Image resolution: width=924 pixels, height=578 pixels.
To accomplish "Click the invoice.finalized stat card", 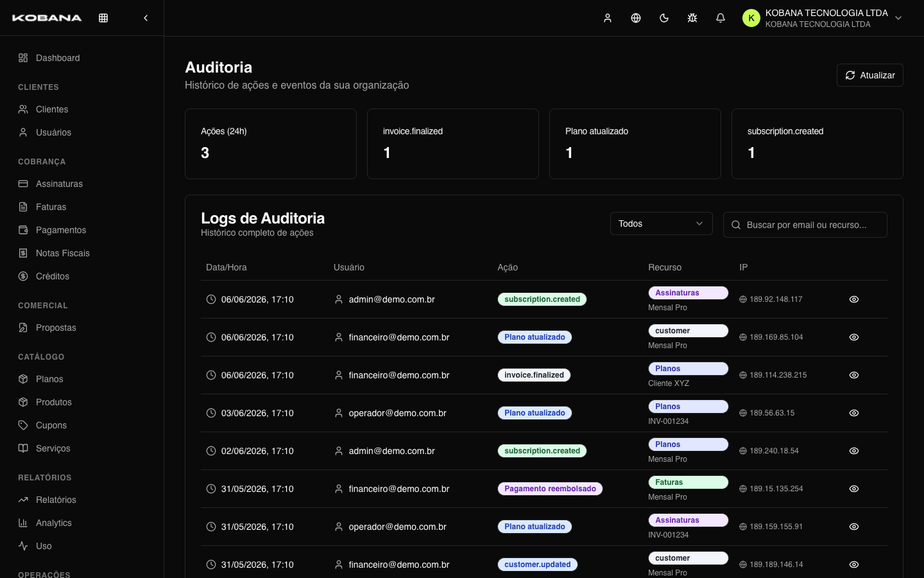I will coord(453,144).
